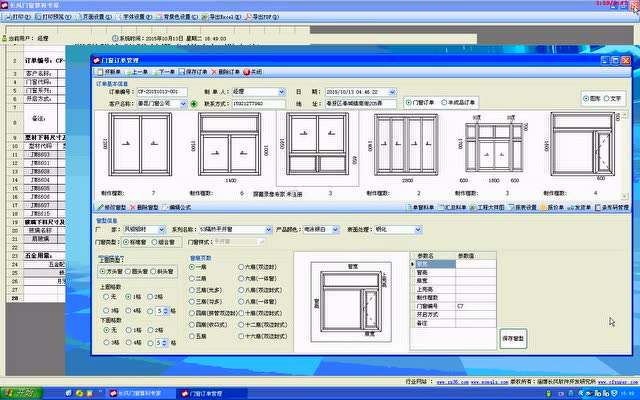Expand the 客户名称 customer dropdown

[x=183, y=104]
